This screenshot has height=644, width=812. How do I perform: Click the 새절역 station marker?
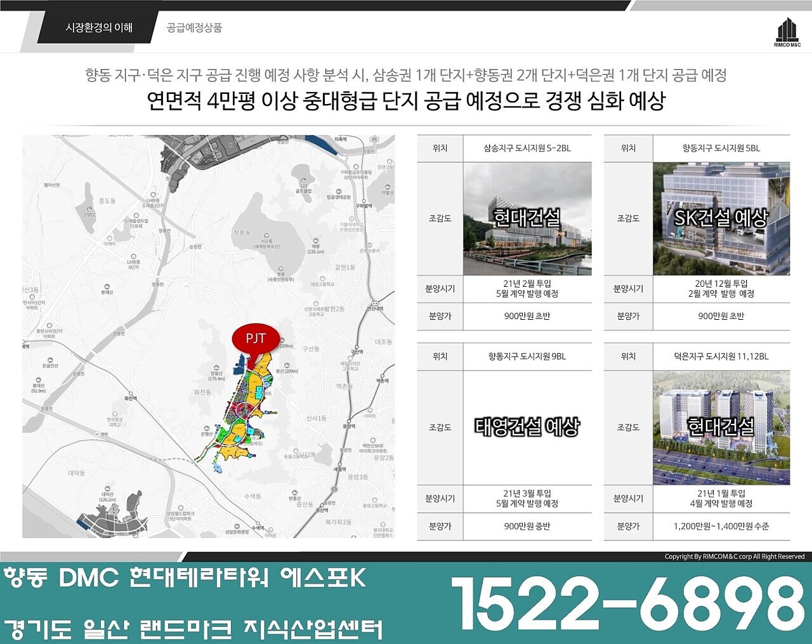coord(339,463)
